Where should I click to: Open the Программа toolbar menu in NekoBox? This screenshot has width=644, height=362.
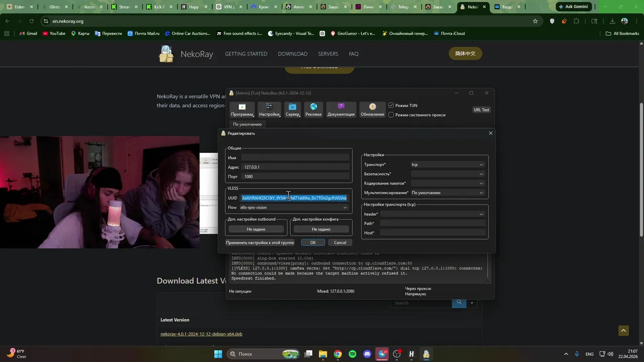click(x=242, y=110)
